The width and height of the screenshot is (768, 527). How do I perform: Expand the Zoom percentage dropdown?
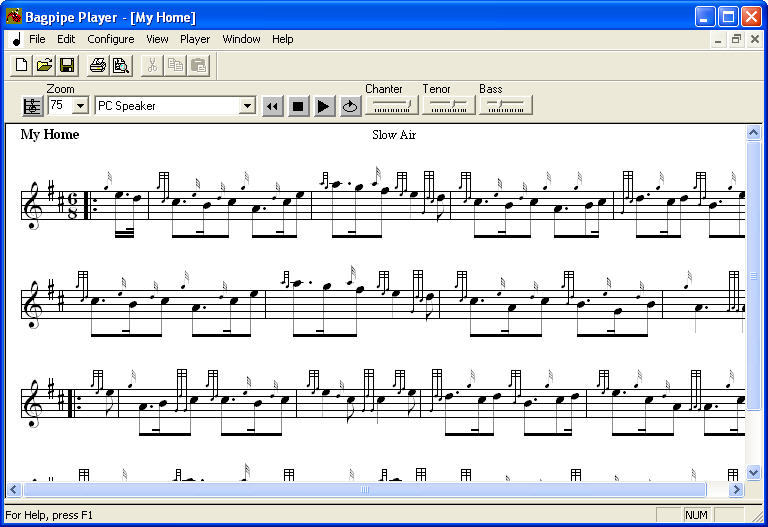tap(81, 106)
